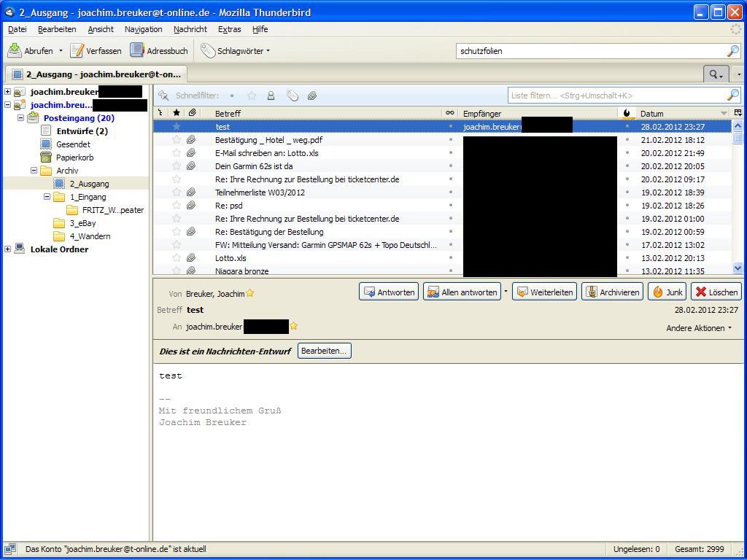Image resolution: width=747 pixels, height=560 pixels.
Task: Toggle the tags quick filter icon
Action: pos(292,96)
